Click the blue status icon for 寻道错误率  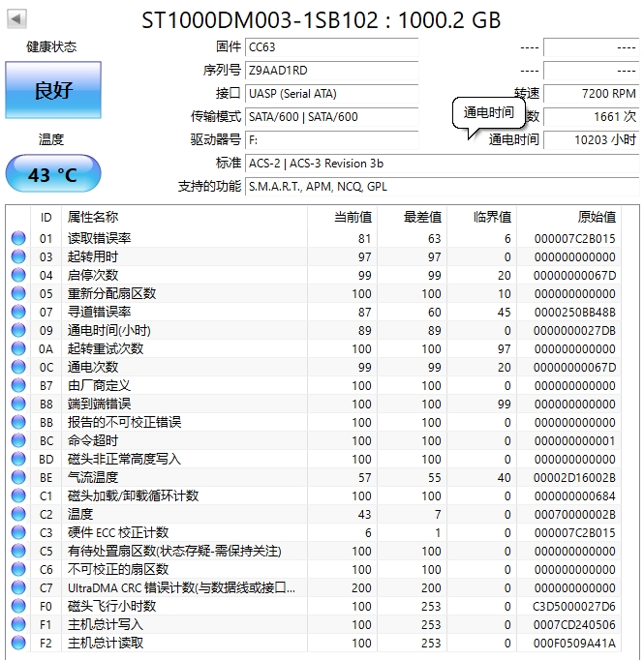click(18, 312)
